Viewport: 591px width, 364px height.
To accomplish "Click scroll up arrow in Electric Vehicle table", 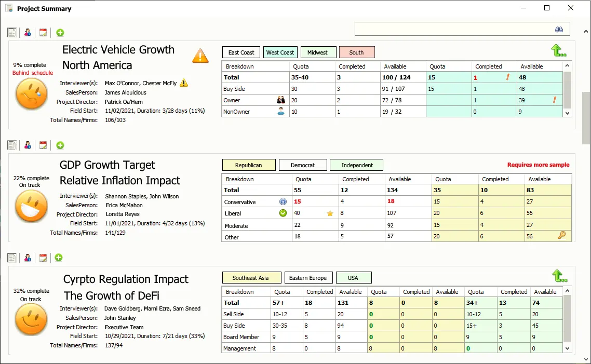I will pos(567,66).
